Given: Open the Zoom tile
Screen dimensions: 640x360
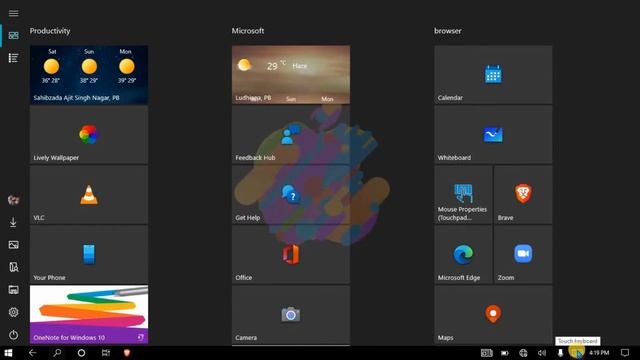Looking at the screenshot, I should point(523,254).
